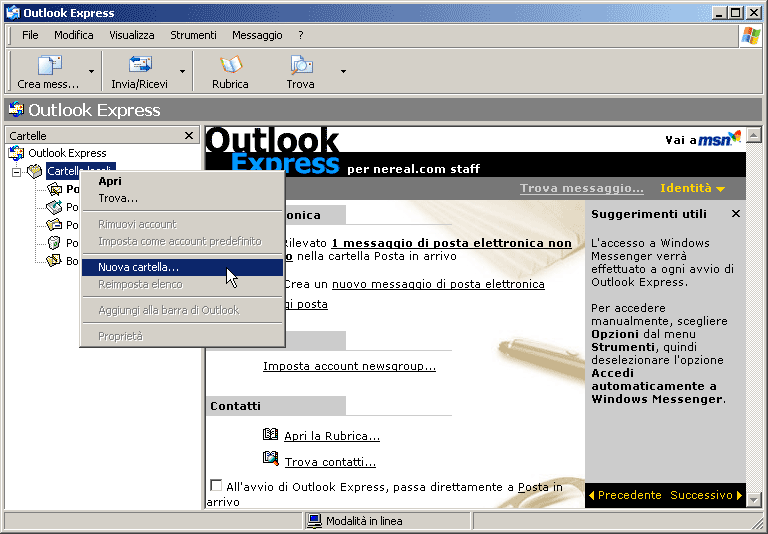Viewport: 768px width, 534px height.
Task: Open the Crea messaggio dropdown arrow
Action: pos(91,72)
